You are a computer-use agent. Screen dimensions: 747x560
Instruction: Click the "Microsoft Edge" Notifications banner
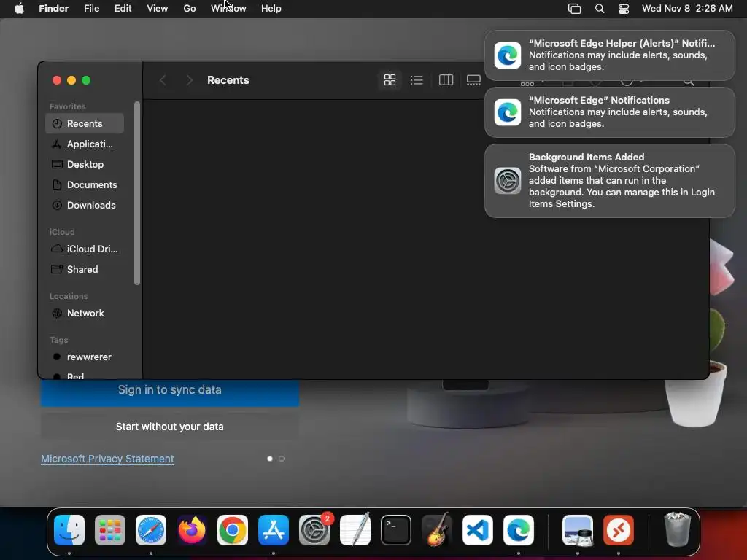tap(609, 112)
